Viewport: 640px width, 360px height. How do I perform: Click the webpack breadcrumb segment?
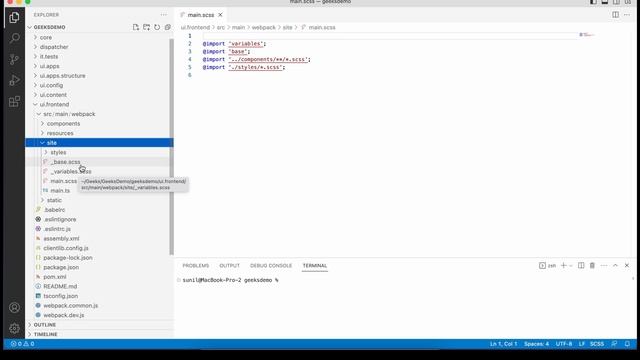[x=263, y=27]
